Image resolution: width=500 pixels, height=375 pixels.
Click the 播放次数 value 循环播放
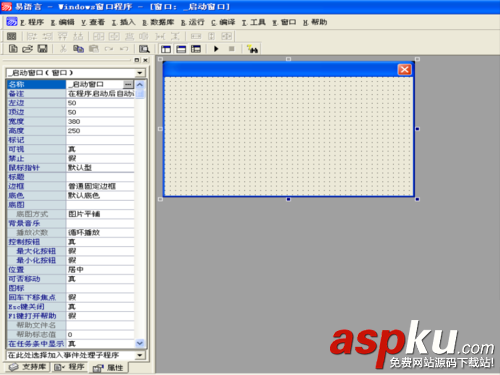[x=84, y=232]
